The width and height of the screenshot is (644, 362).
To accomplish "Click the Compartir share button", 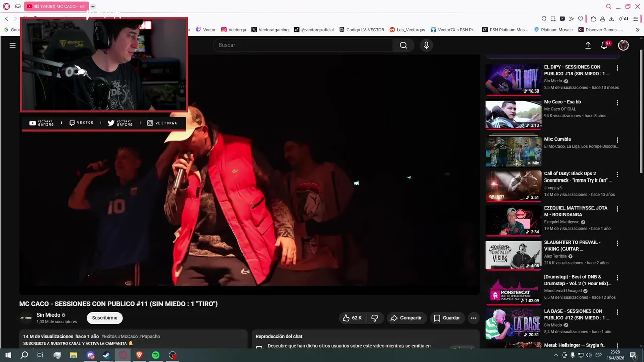I will coord(407,318).
